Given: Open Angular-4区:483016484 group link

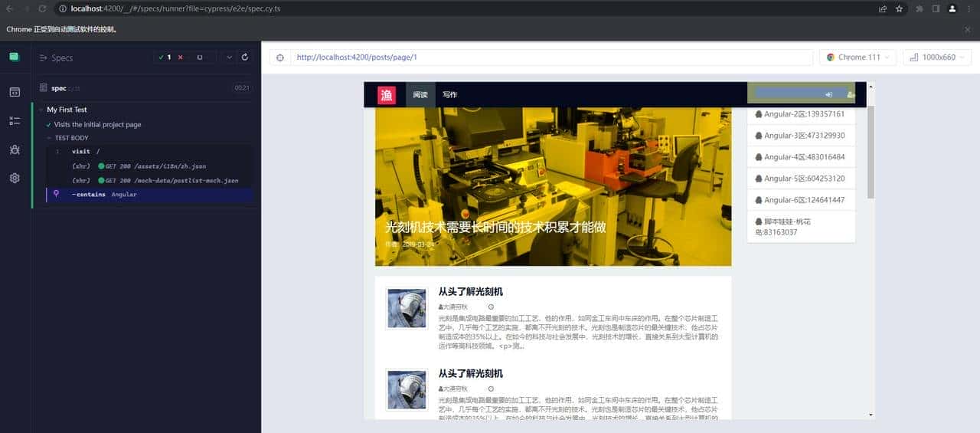Looking at the screenshot, I should tap(801, 157).
